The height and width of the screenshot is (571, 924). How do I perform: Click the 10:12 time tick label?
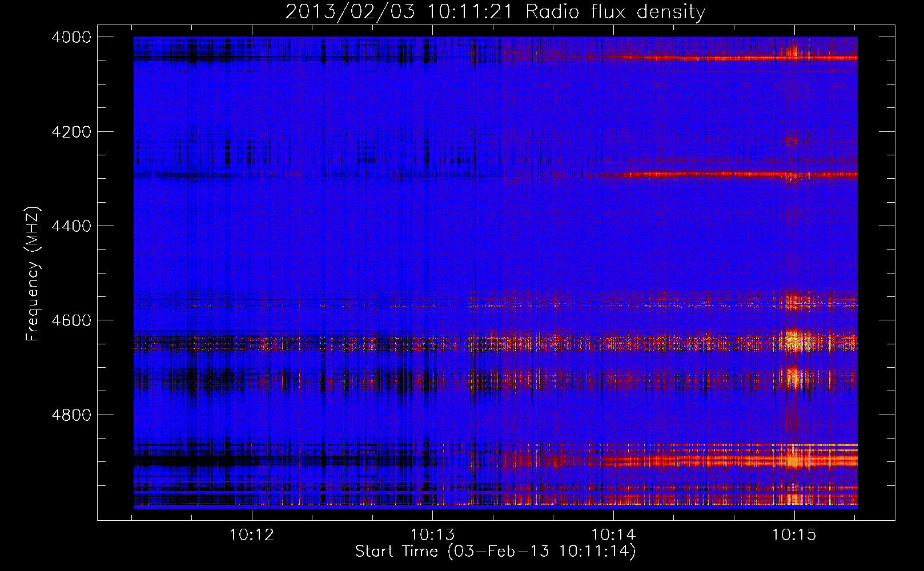pos(252,535)
